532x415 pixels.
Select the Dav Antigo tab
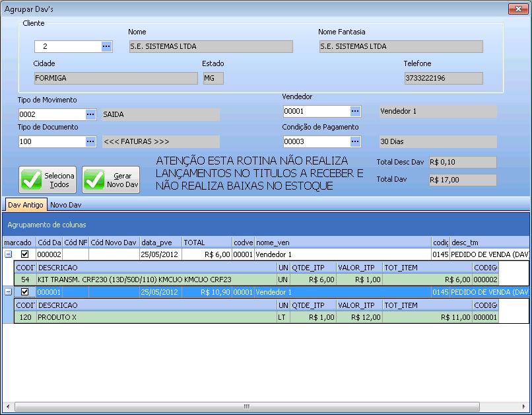click(26, 205)
